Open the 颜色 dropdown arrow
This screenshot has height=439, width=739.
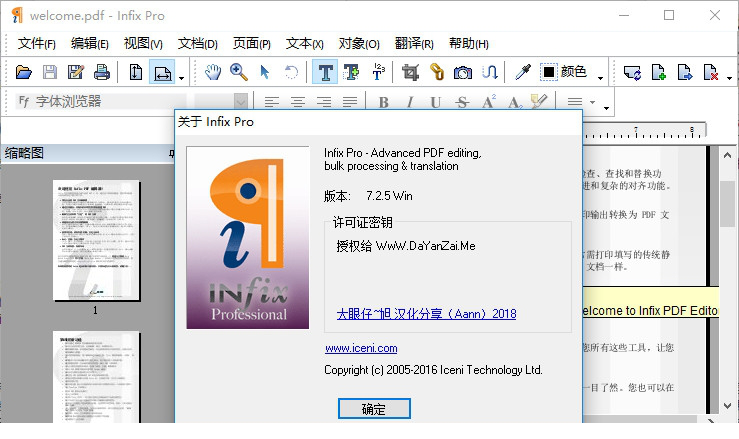[600, 78]
